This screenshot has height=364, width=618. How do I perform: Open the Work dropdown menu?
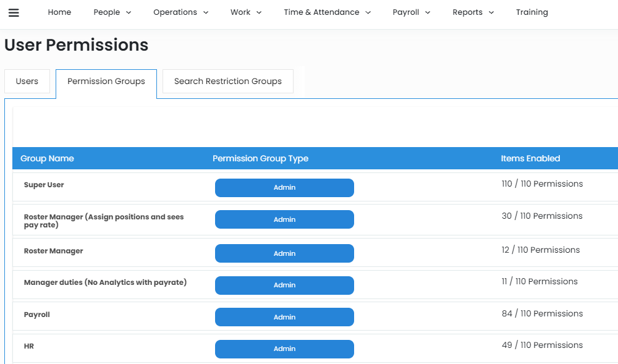(246, 12)
